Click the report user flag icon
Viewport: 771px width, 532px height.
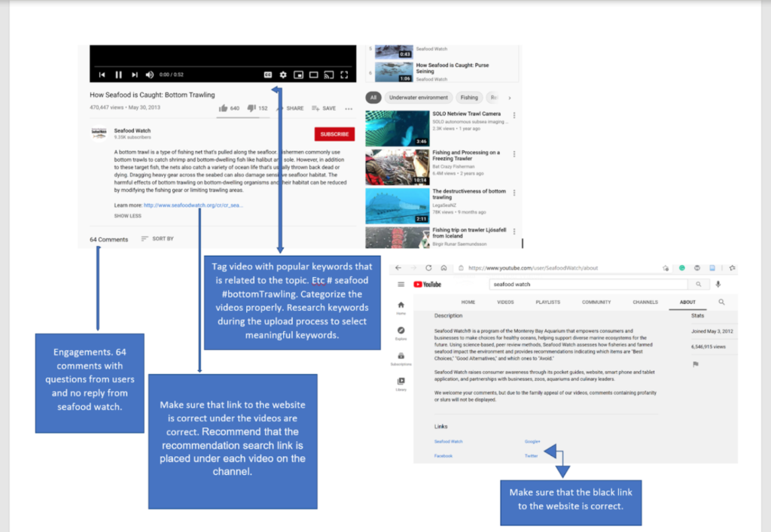coord(695,364)
